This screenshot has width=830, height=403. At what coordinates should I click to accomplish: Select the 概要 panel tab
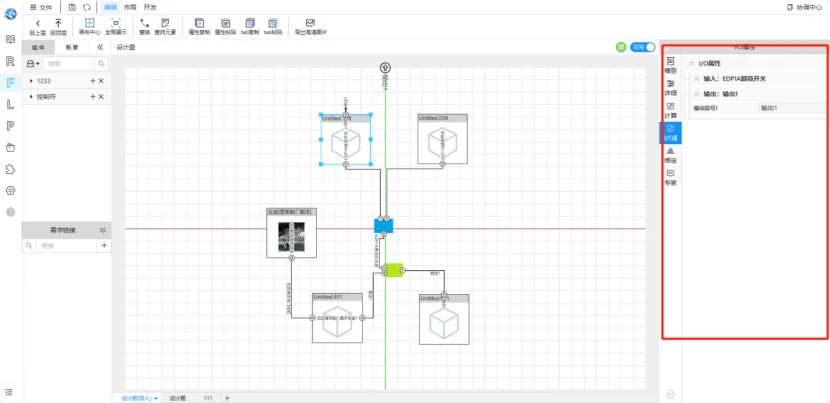coord(71,47)
